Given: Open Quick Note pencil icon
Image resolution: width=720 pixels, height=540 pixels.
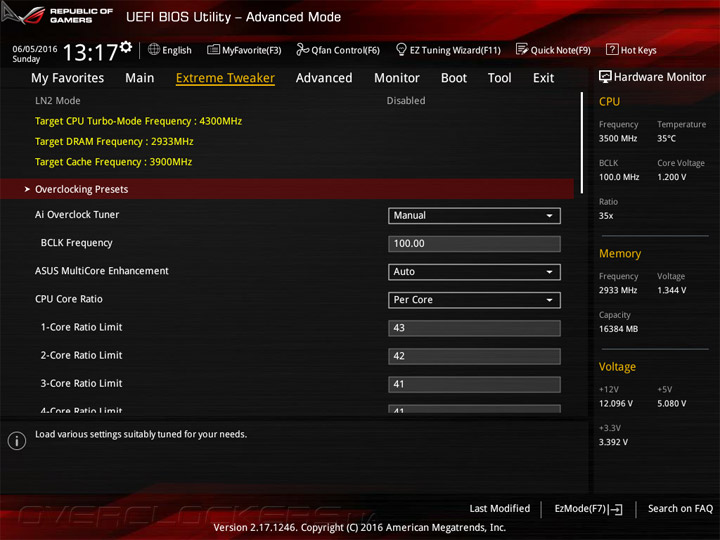Looking at the screenshot, I should pyautogui.click(x=522, y=49).
